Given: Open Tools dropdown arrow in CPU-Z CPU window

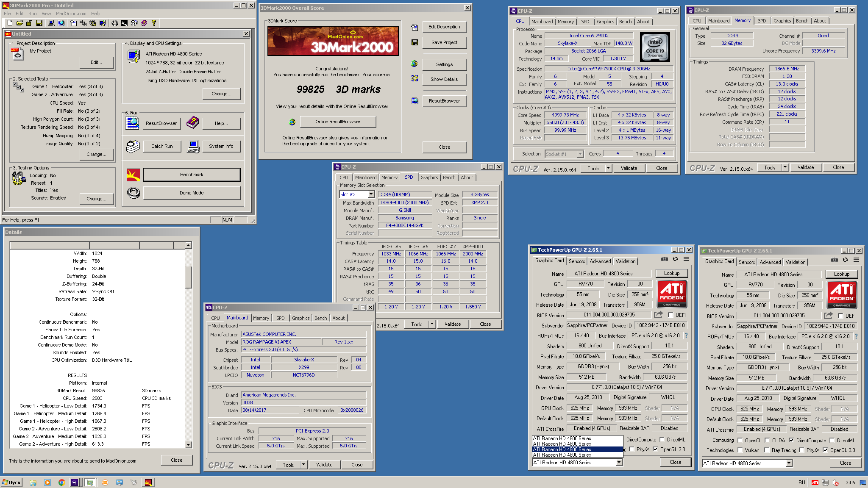Looking at the screenshot, I should point(609,168).
